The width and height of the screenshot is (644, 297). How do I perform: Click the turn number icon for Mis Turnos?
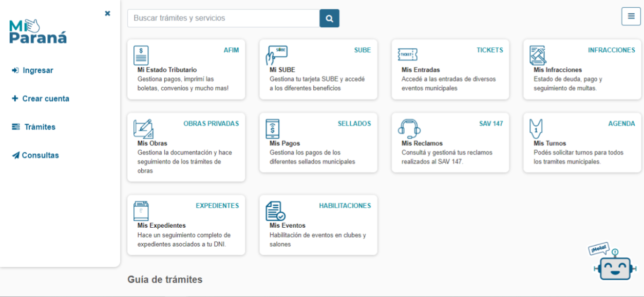click(x=536, y=128)
